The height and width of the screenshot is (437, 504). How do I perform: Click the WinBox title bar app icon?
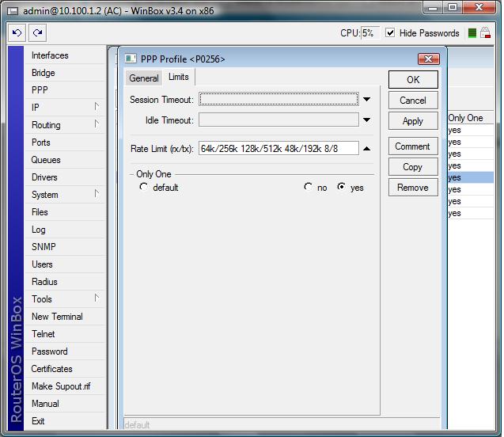[x=13, y=11]
